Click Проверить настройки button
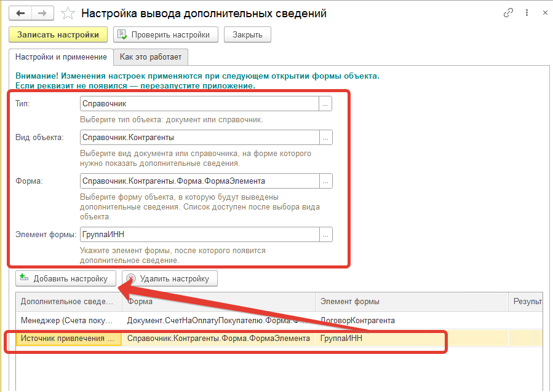Viewport: 553px width, 392px height. (165, 35)
